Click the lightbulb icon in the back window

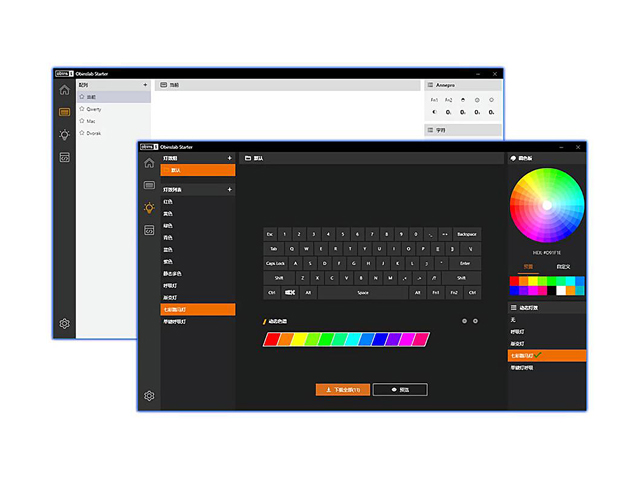coord(65,134)
